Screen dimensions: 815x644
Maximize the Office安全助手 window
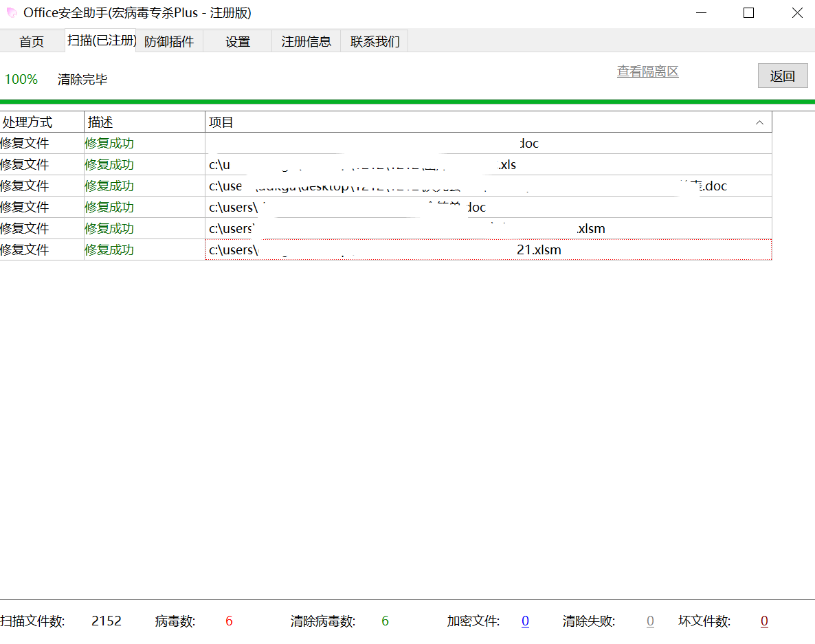click(749, 12)
